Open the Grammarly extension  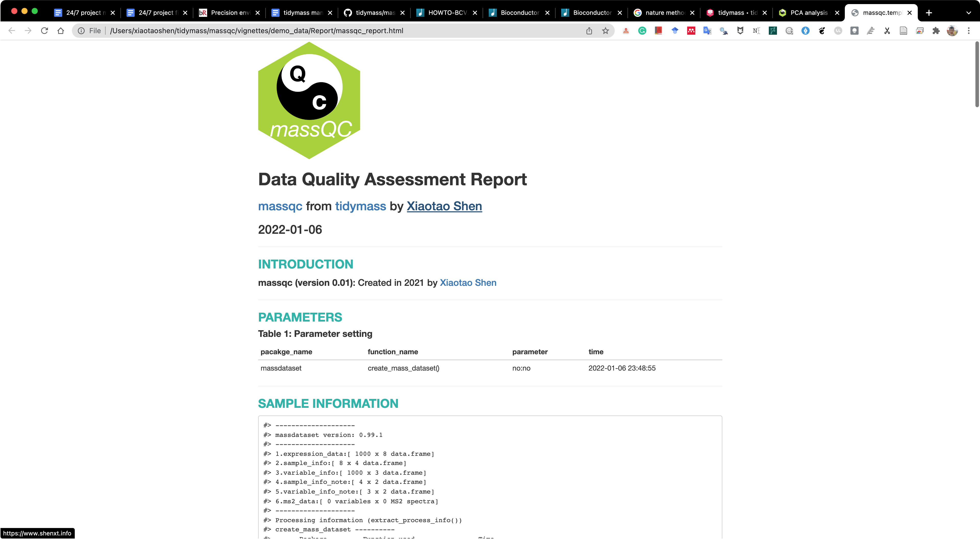click(642, 31)
